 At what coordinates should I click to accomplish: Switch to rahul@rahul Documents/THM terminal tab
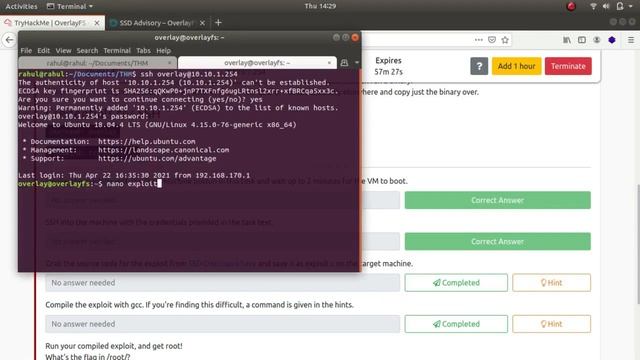click(x=97, y=63)
